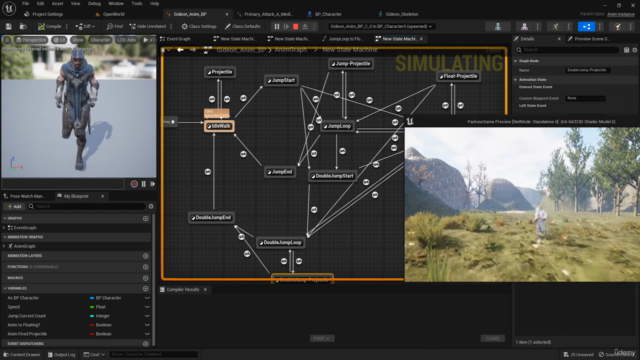Save the current blueprint asset
Screen dimensions: 640x360
click(9, 27)
